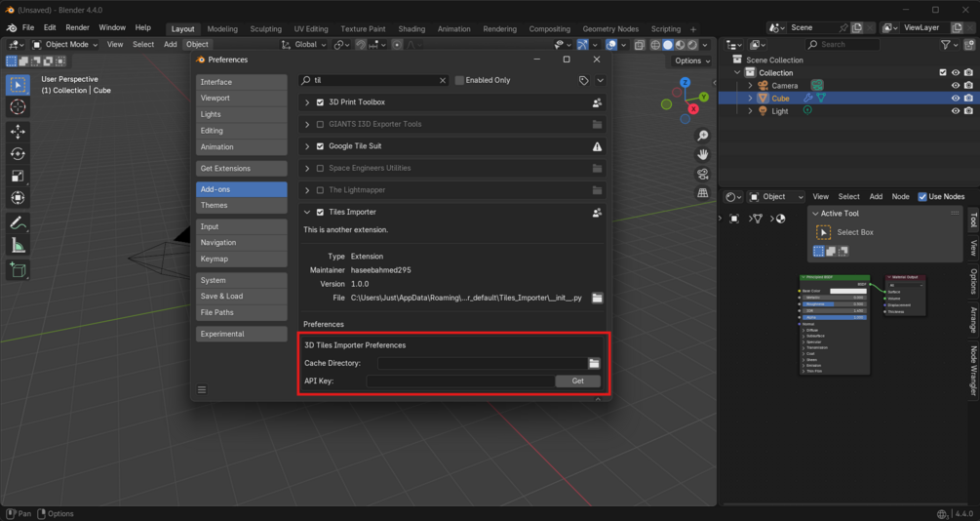This screenshot has height=521, width=980.
Task: Clear the add-on search text
Action: [443, 81]
